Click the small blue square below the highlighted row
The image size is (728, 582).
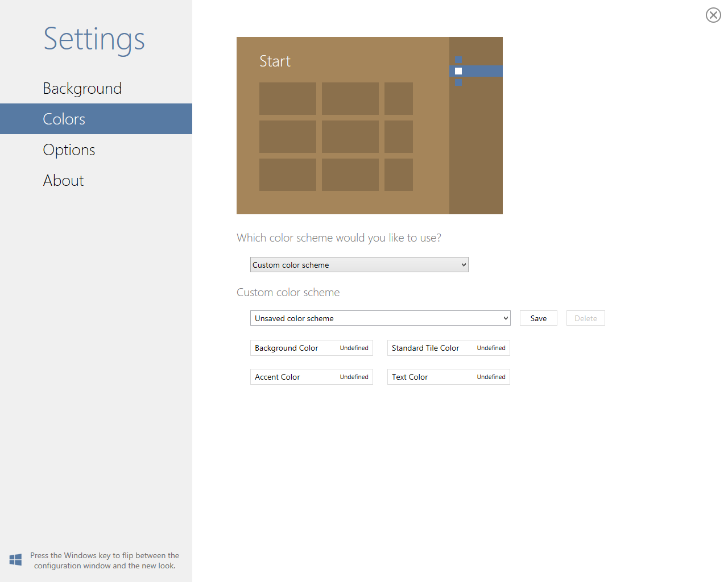(458, 82)
